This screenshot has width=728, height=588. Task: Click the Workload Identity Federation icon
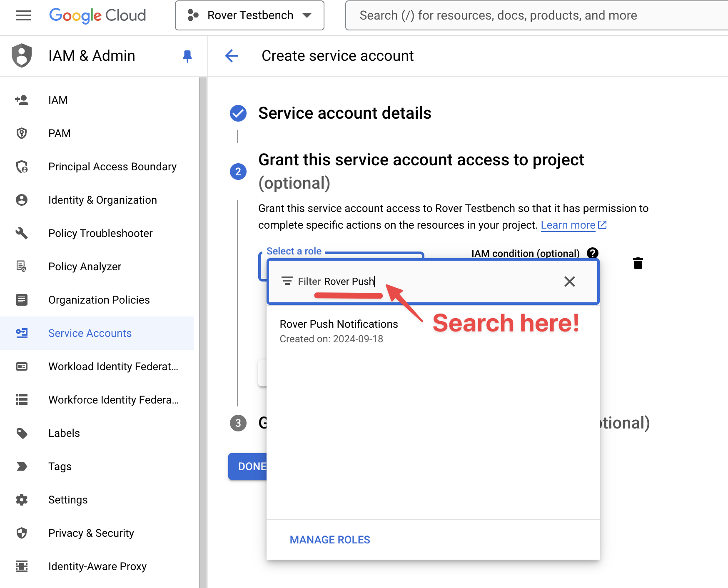(22, 366)
